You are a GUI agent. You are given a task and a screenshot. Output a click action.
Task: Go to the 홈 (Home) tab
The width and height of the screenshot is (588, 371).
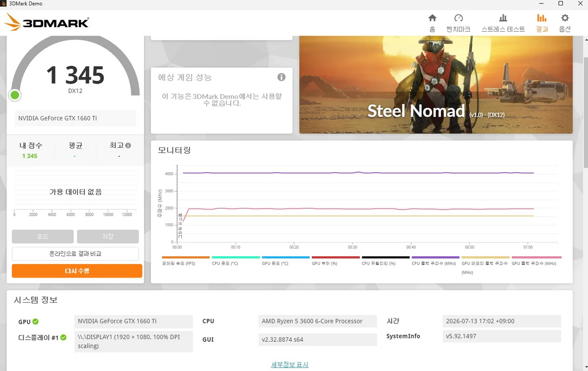[x=433, y=23]
